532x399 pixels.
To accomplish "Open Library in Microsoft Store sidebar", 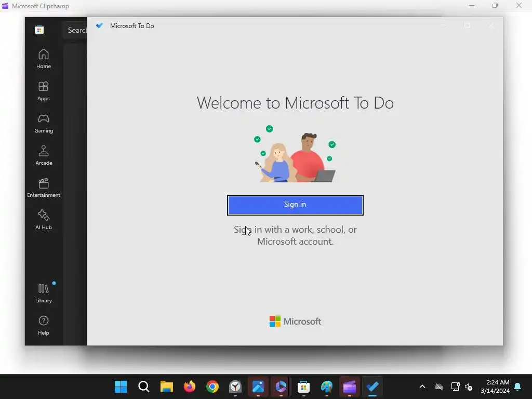I will [x=44, y=293].
